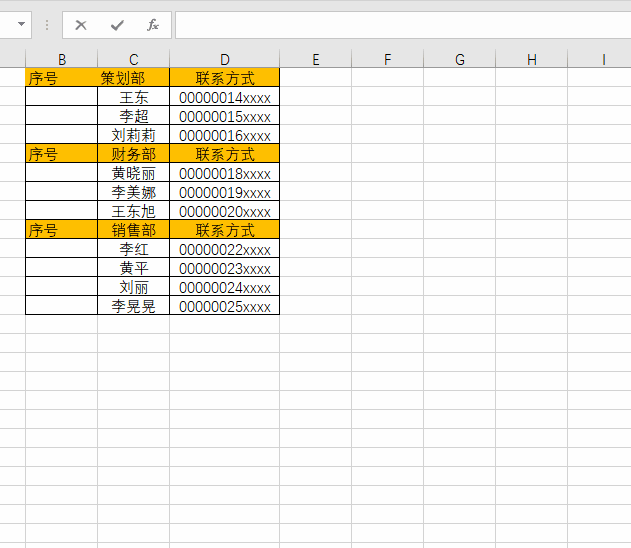Click the phone cell 00000014xxxx
The width and height of the screenshot is (631, 548).
tap(225, 96)
